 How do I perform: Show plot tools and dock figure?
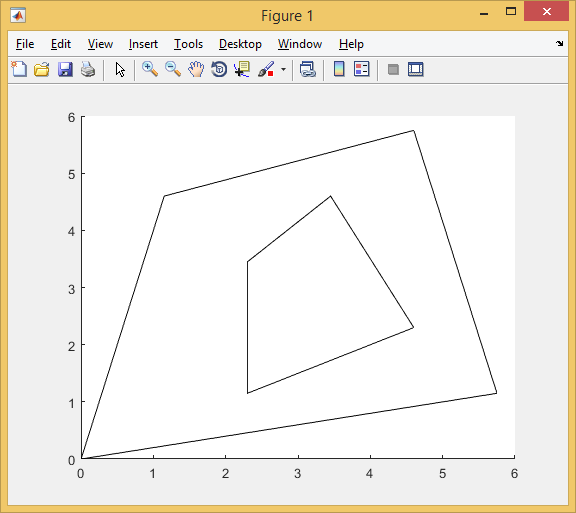pyautogui.click(x=415, y=69)
